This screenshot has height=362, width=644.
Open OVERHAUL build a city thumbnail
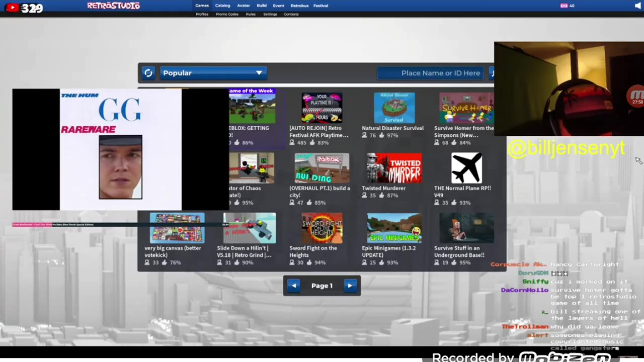click(322, 168)
